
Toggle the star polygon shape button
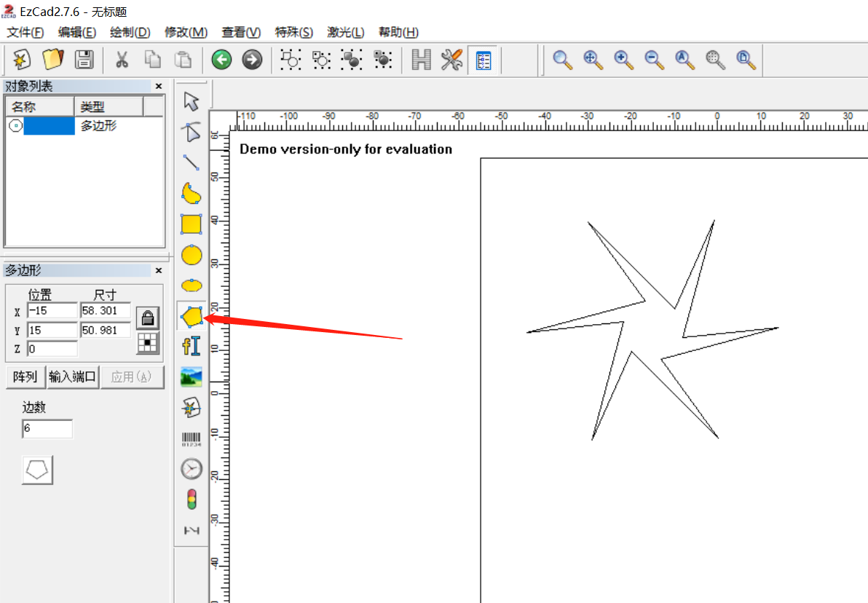(x=38, y=470)
